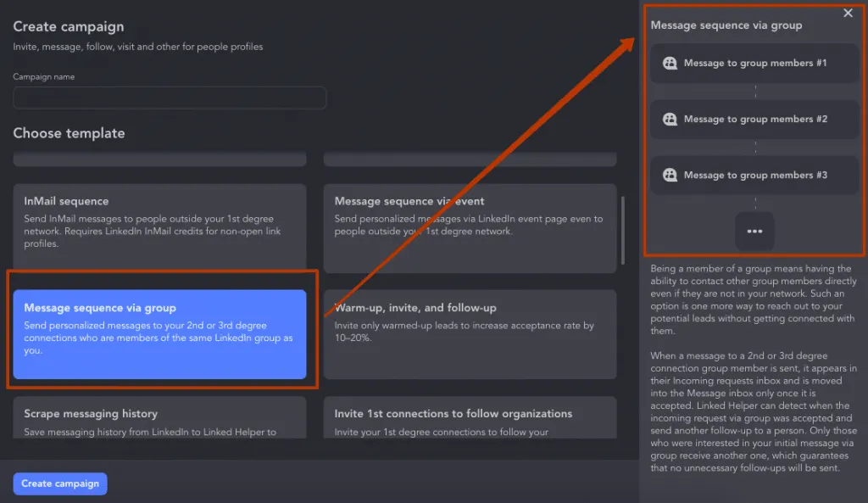Click paragraph starting 'Being a member of a group'
Viewport: 868px width, 503px height.
[x=754, y=299]
